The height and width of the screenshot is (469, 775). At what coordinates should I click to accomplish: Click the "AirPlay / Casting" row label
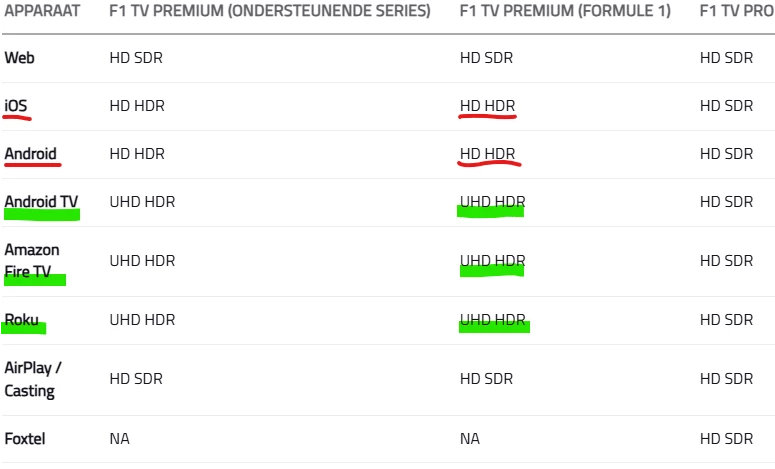tap(33, 379)
